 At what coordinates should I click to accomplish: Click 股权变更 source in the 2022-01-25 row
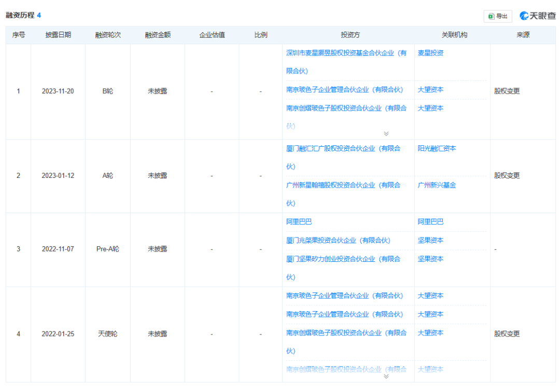[507, 334]
